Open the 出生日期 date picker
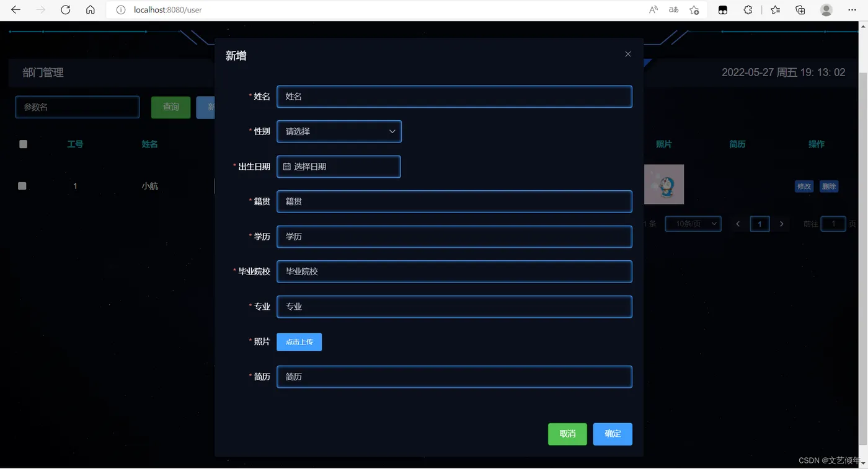The width and height of the screenshot is (868, 469). [339, 167]
